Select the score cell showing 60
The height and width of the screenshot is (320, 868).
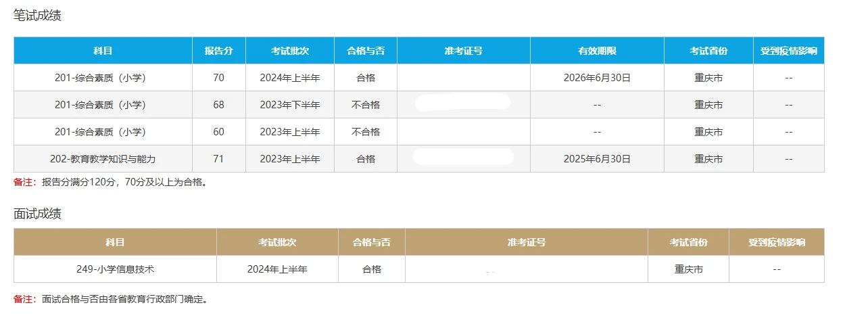pyautogui.click(x=218, y=132)
